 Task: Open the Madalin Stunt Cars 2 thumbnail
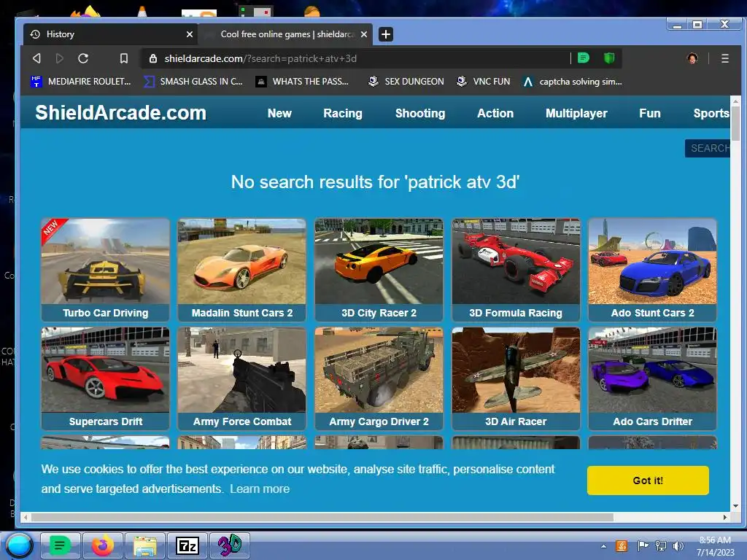click(242, 270)
